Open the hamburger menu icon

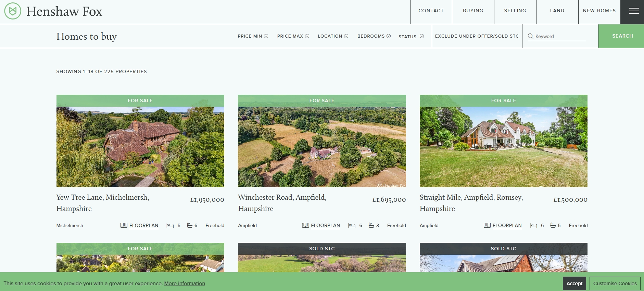click(634, 11)
